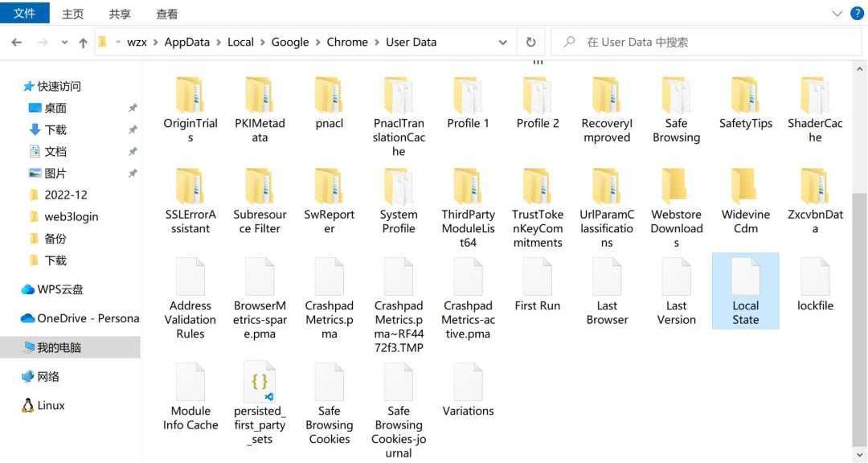868x463 pixels.
Task: Click the refresh button beside address bar
Action: (x=530, y=43)
